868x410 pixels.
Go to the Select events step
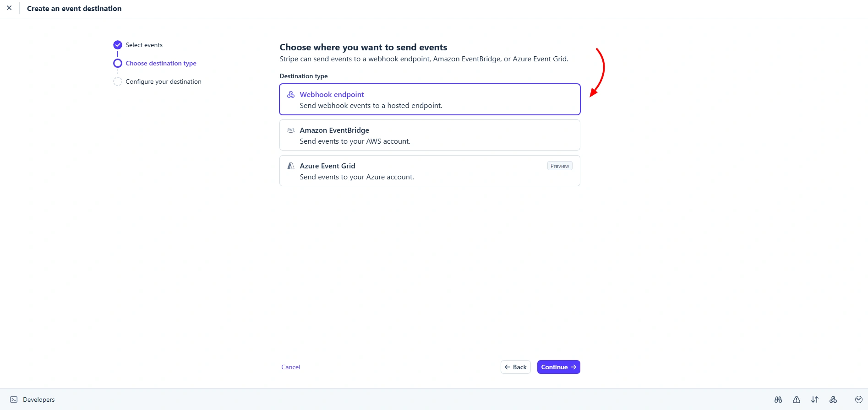click(144, 45)
